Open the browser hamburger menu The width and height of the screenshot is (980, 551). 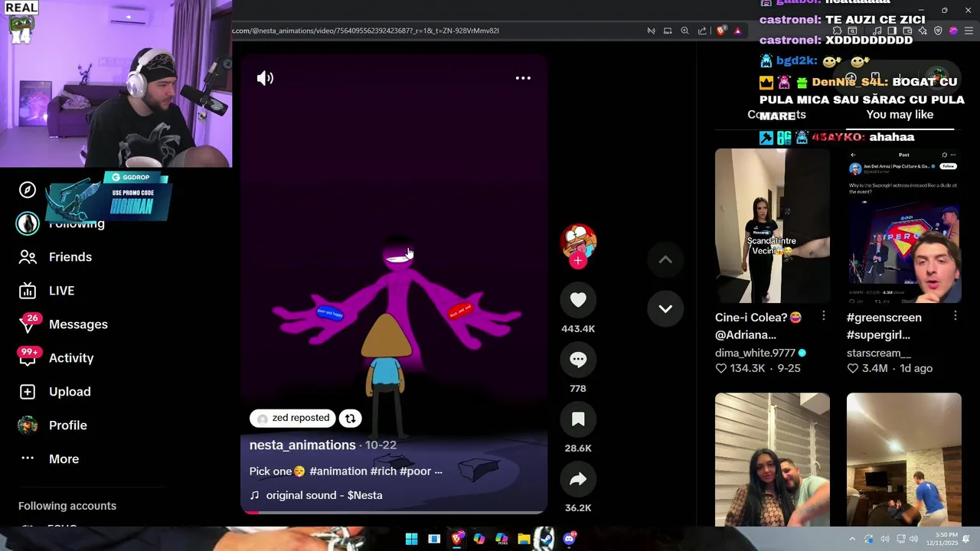click(969, 31)
